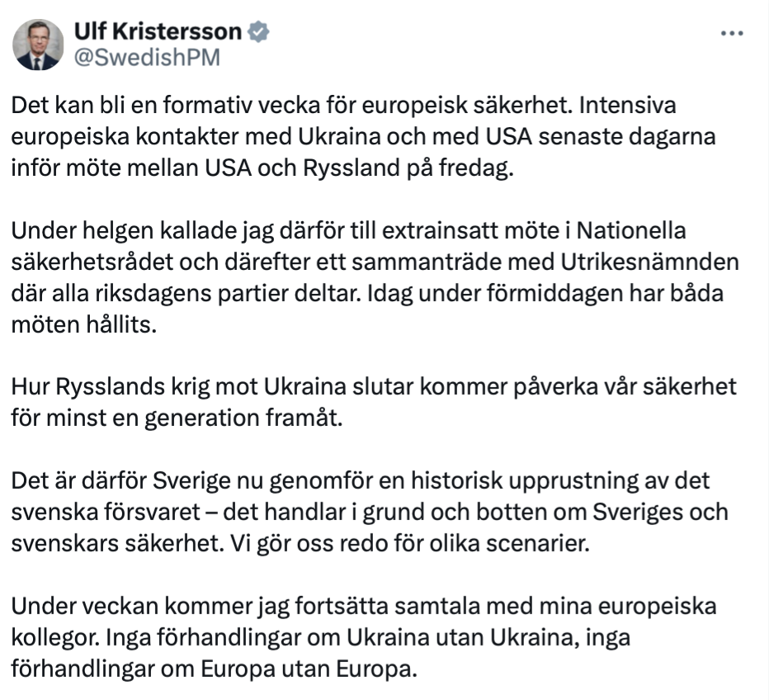This screenshot has height=700, width=769.
Task: Click the Ulf Kristersson display name
Action: click(158, 31)
